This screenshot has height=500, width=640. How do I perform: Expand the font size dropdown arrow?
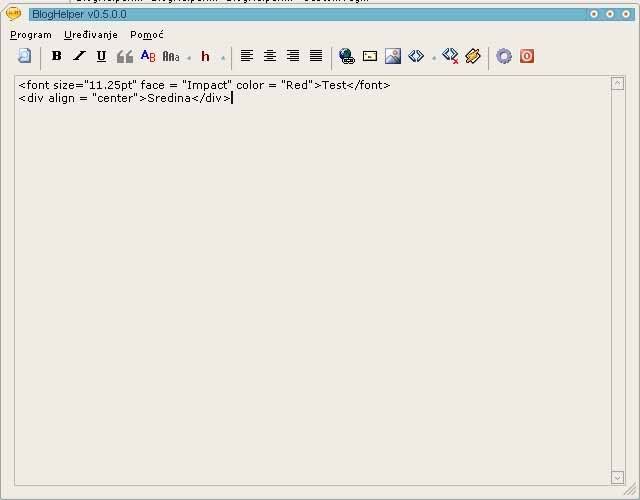pyautogui.click(x=189, y=58)
